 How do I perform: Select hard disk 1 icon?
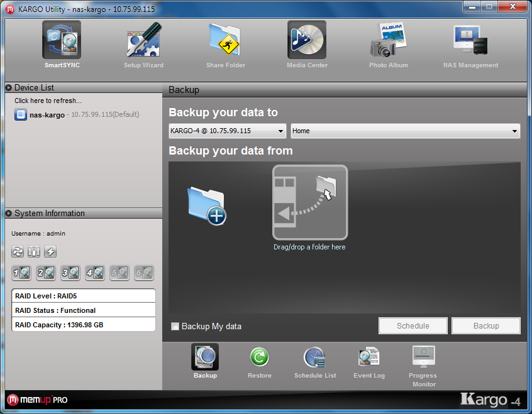coord(21,273)
